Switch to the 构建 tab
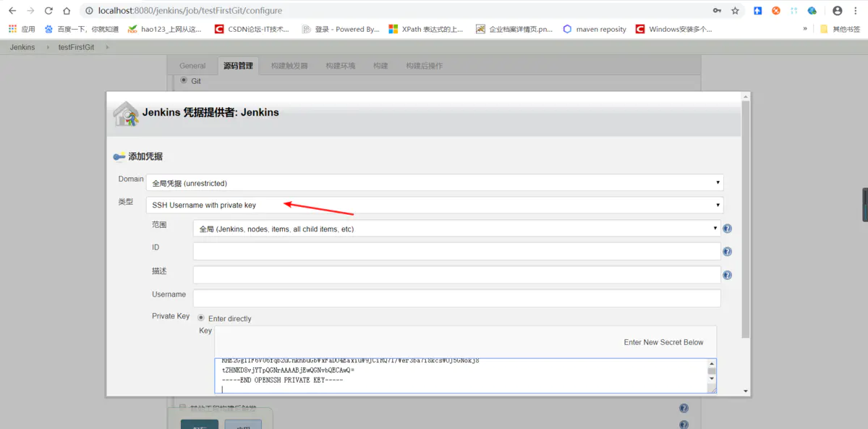The image size is (868, 429). click(x=380, y=66)
